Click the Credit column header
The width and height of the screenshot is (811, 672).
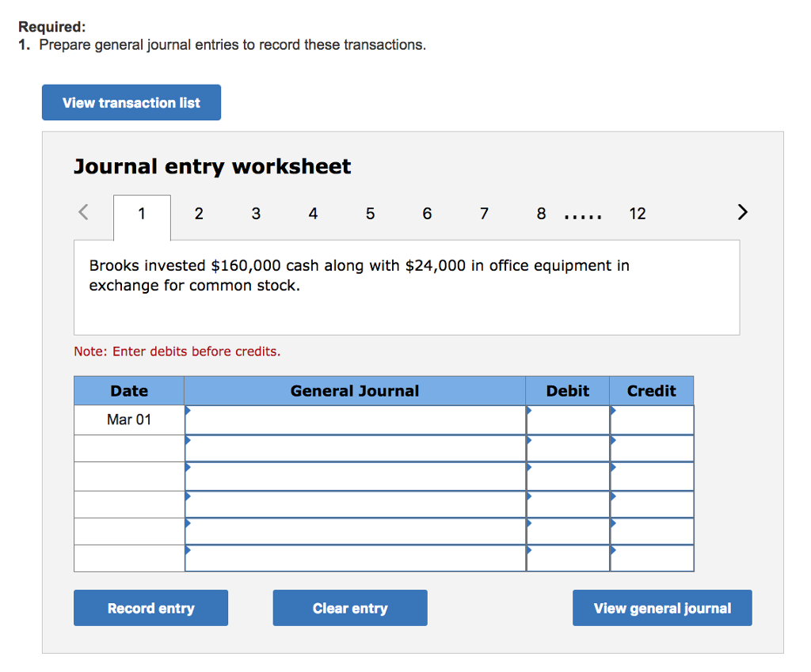click(x=652, y=391)
